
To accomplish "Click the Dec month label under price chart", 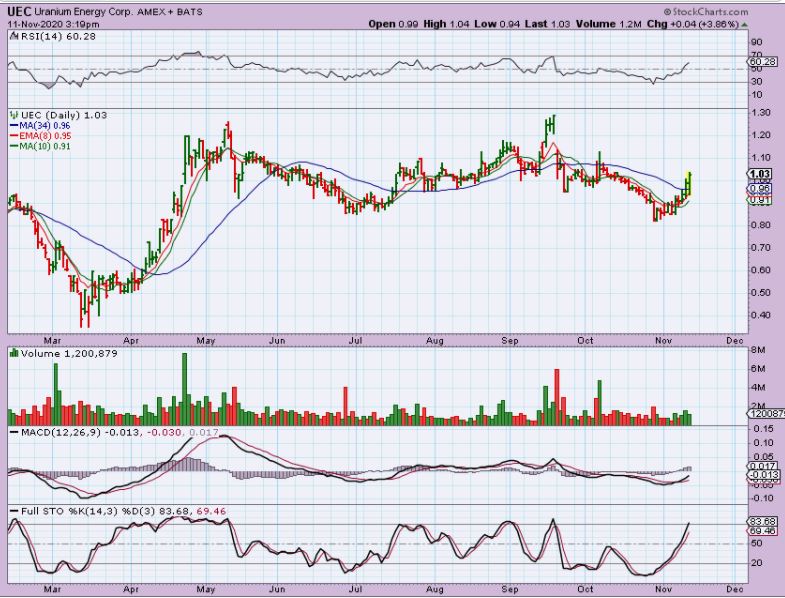I will 734,341.
